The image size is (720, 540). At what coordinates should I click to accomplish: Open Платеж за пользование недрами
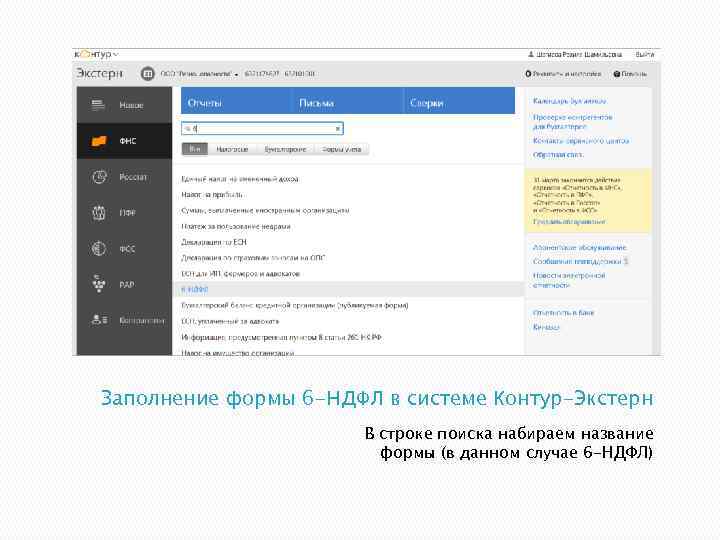236,226
